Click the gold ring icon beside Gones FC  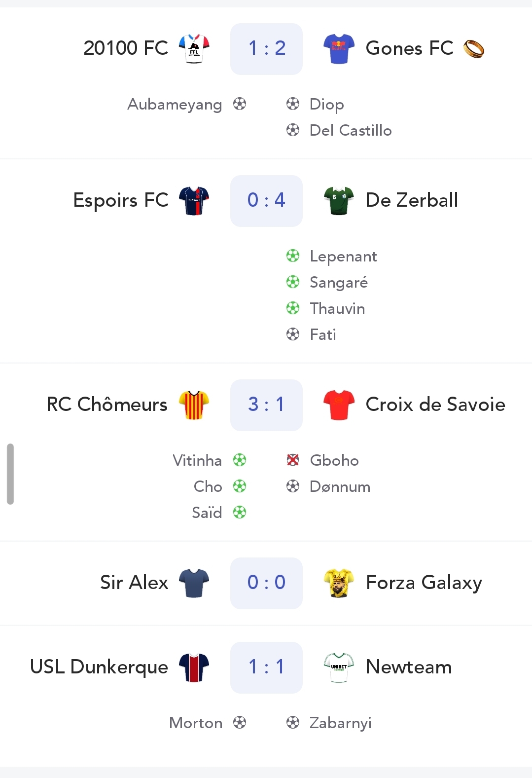(474, 49)
